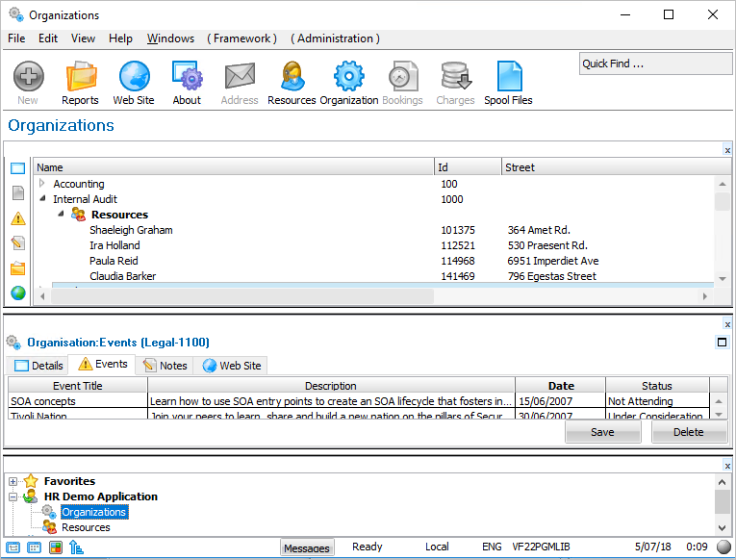Switch to the Details tab
Viewport: 736px width, 560px height.
38,366
